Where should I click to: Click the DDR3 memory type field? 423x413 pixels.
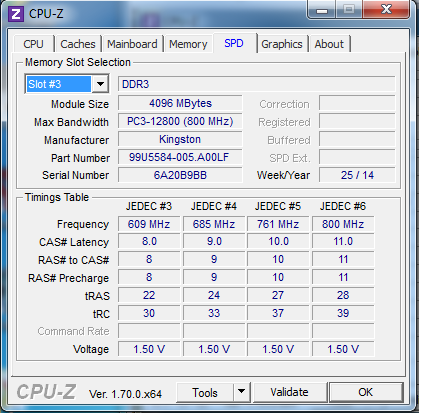coord(256,84)
